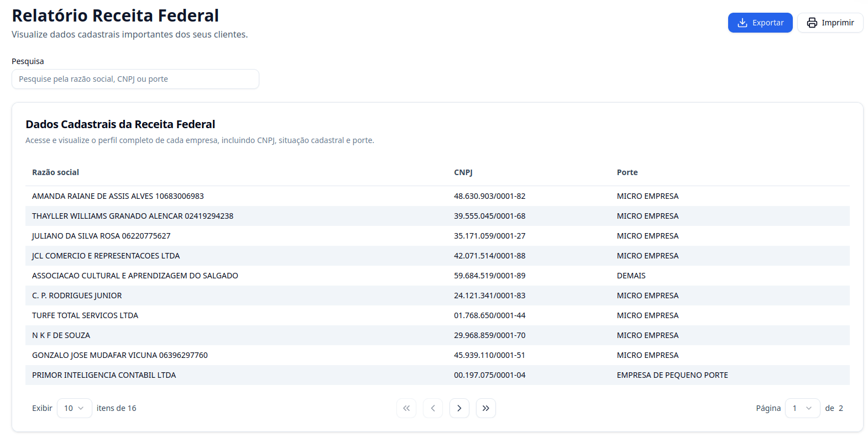Open the items-per-page dropdown showing 10
868x438 pixels.
pyautogui.click(x=74, y=408)
